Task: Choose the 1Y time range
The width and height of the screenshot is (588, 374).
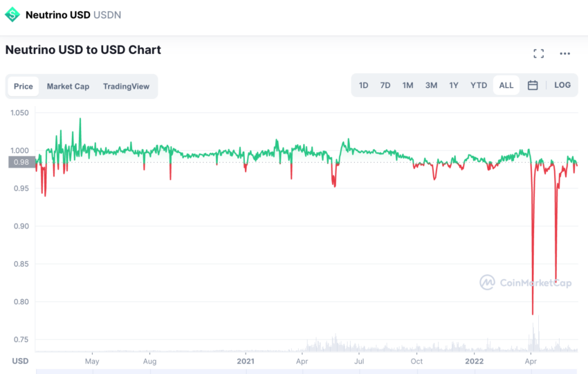Action: click(x=454, y=85)
